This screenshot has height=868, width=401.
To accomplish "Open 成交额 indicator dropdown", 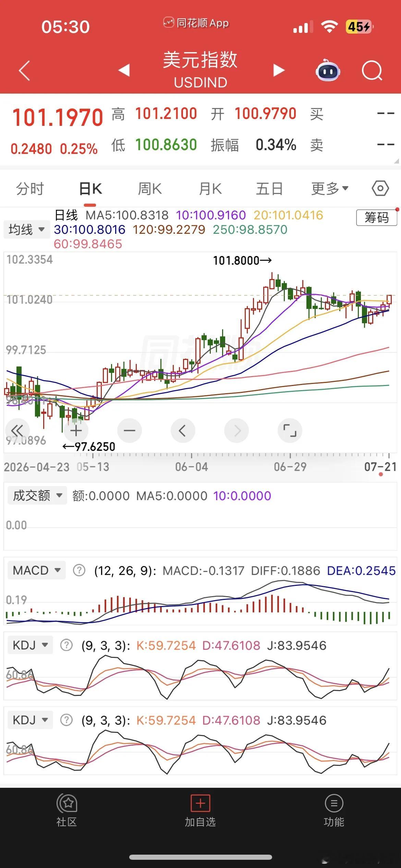I will point(37,496).
